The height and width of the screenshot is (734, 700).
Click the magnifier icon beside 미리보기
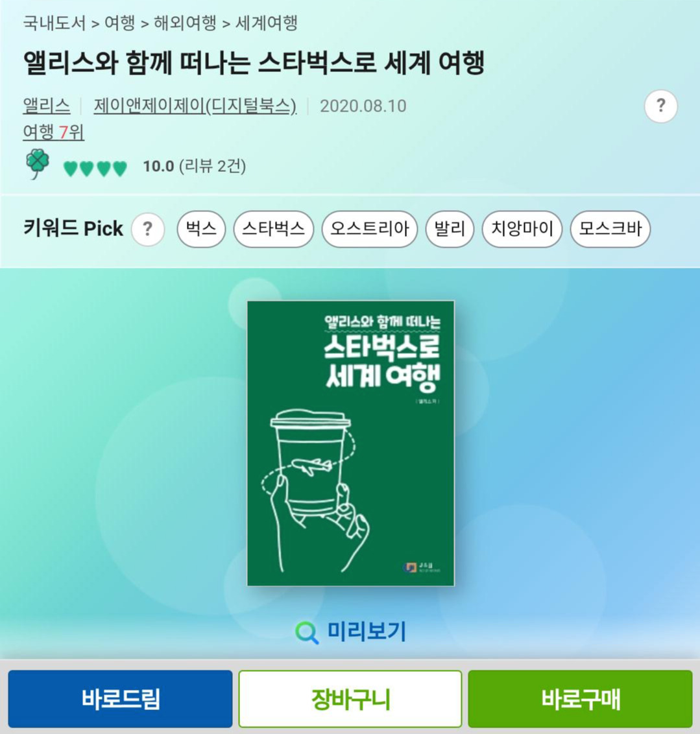[307, 633]
